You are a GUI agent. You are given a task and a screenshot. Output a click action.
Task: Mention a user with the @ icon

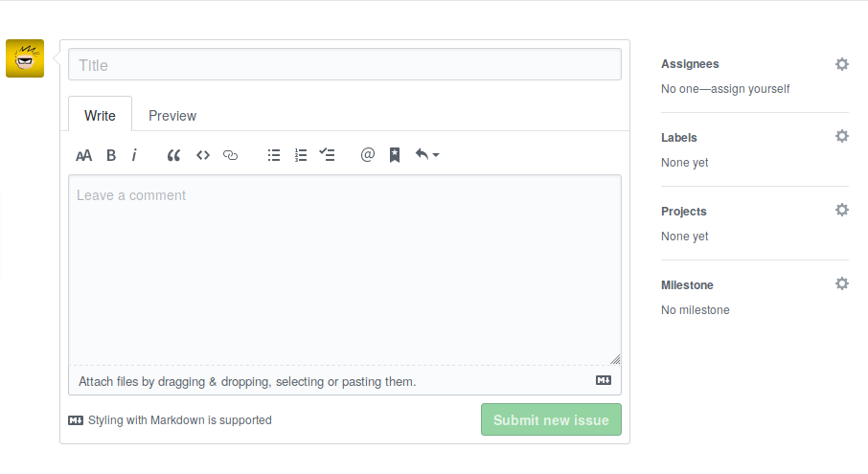click(x=367, y=155)
